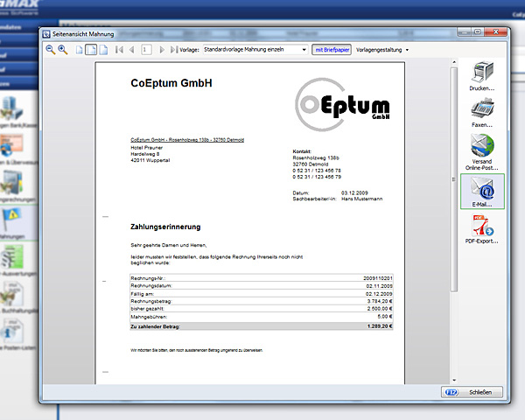Select the third page view icon
Screen dimensions: 525x420
click(103, 50)
